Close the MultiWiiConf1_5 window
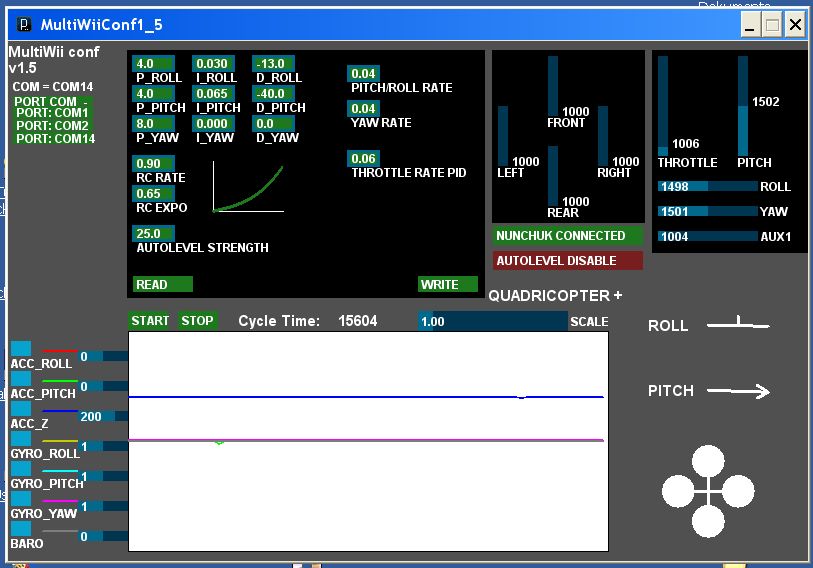Image resolution: width=813 pixels, height=568 pixels. 795,25
